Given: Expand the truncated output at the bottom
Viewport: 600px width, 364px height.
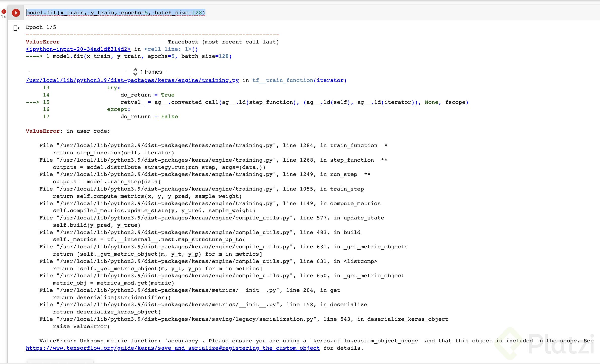Looking at the screenshot, I should pyautogui.click(x=60, y=362).
